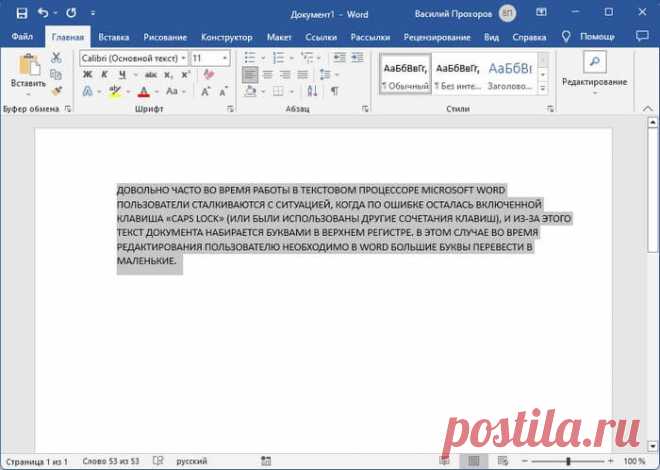660x470 pixels.
Task: Clear all formatting with eraser icon
Action: tap(208, 74)
